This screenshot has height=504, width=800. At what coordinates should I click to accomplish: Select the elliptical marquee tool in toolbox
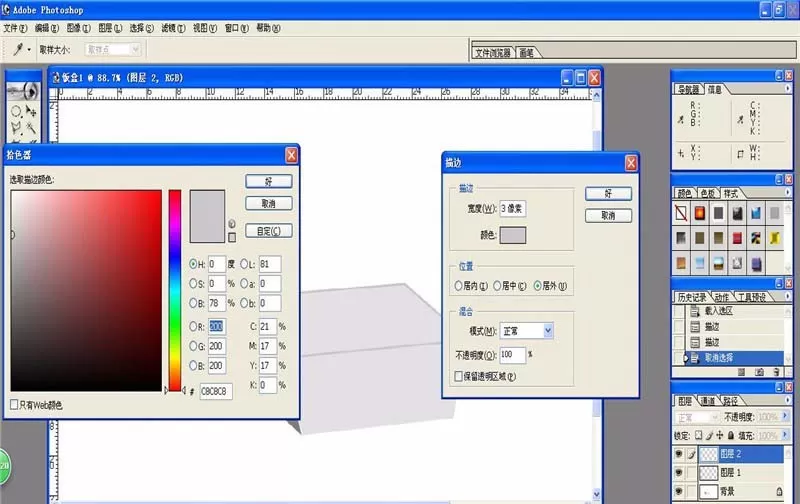click(x=16, y=111)
